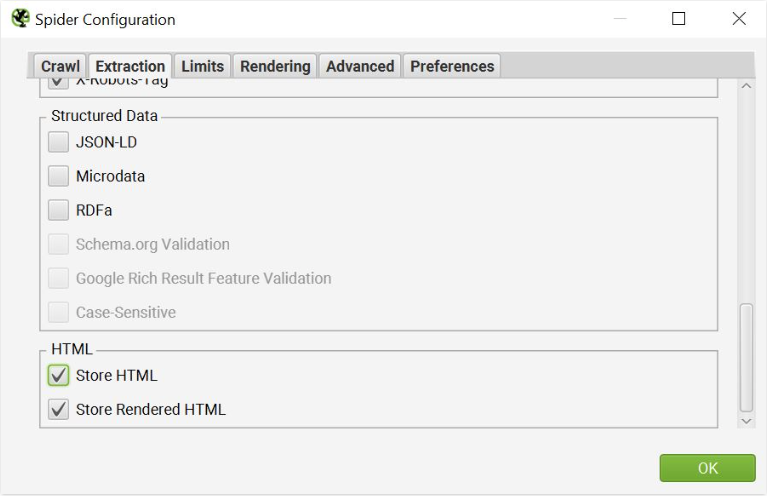Click the Screaming Frog spider app icon

click(x=19, y=19)
